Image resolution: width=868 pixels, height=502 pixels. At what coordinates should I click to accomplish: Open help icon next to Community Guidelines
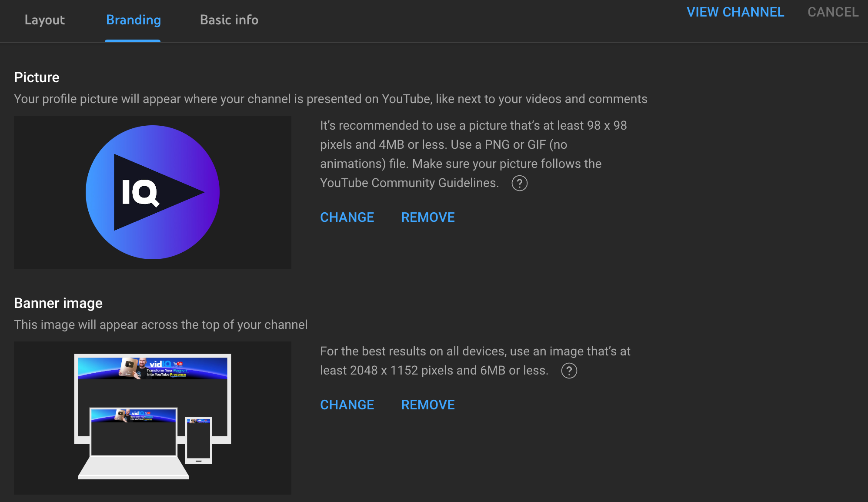tap(519, 183)
